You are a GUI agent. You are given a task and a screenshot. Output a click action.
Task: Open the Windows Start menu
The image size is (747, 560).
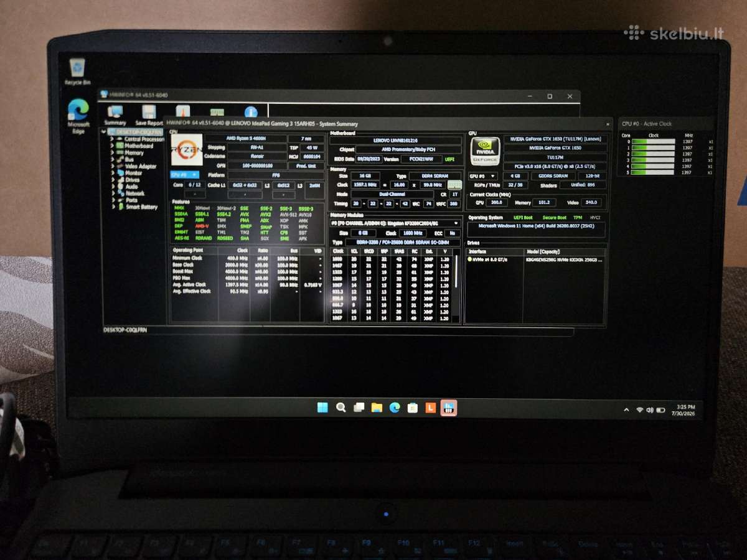tap(322, 408)
